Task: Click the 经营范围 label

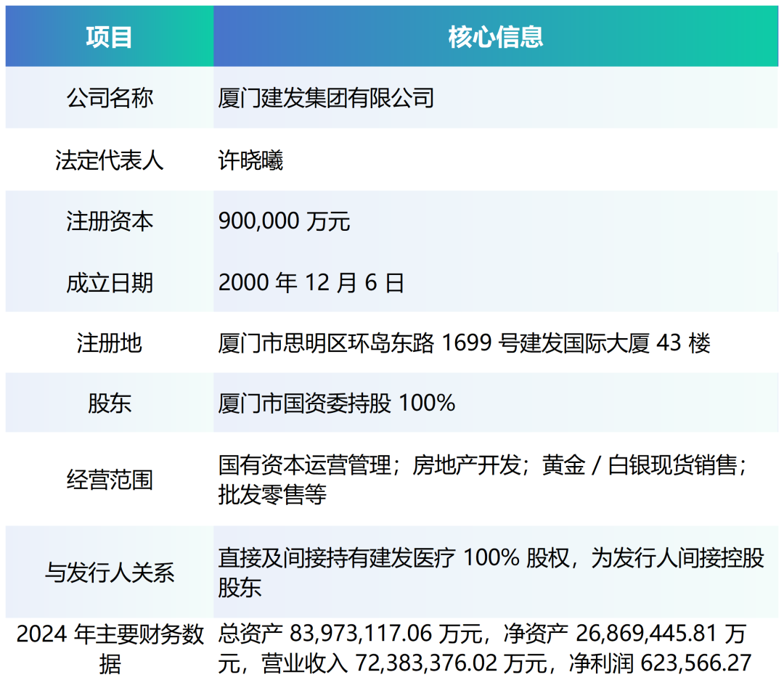Action: (x=110, y=480)
